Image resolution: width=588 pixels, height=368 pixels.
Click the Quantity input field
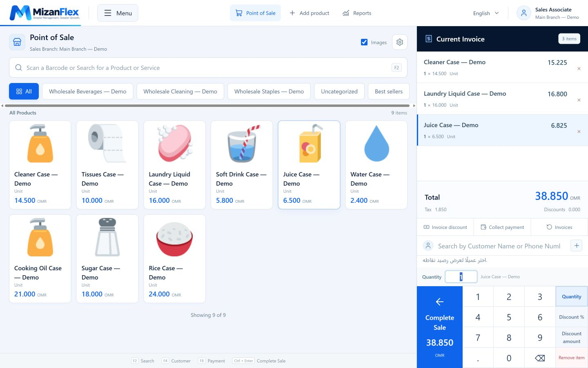[x=461, y=277]
